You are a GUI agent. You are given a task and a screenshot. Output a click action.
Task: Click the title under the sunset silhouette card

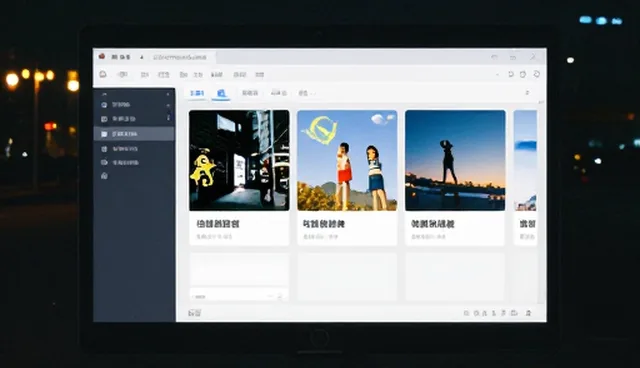(432, 224)
